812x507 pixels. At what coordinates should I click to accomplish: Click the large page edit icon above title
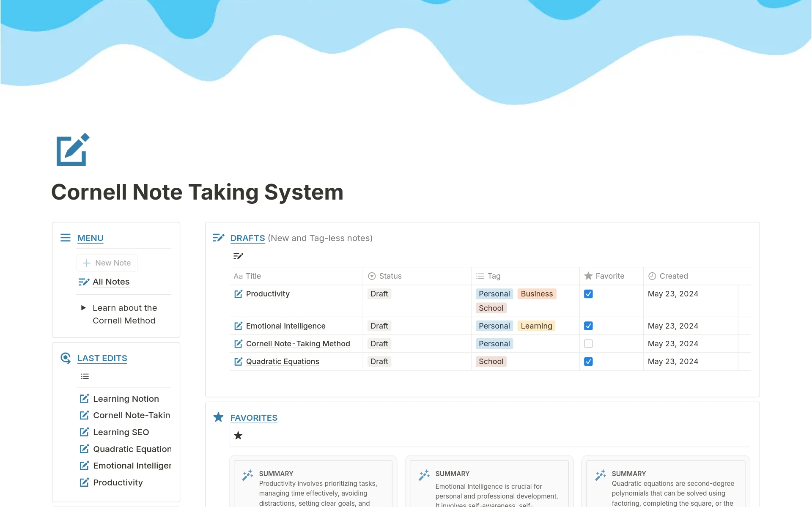(x=73, y=150)
